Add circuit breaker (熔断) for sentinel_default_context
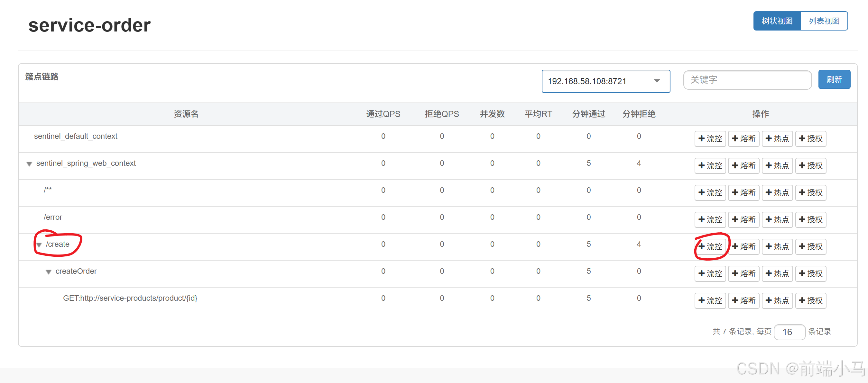 (x=744, y=139)
